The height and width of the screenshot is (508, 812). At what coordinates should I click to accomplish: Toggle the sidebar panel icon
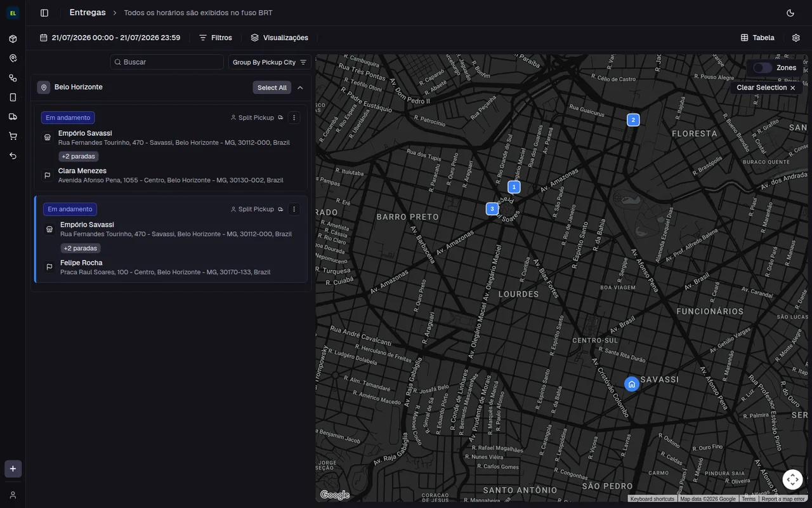coord(44,13)
